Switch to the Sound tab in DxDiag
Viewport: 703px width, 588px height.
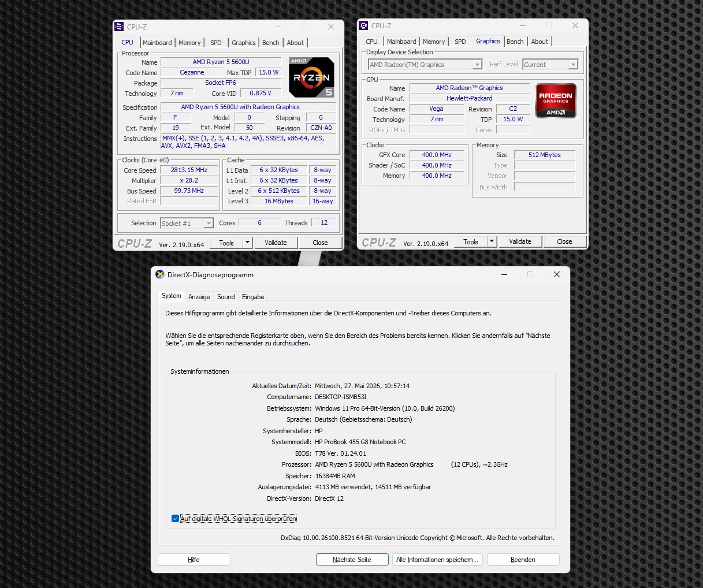226,297
